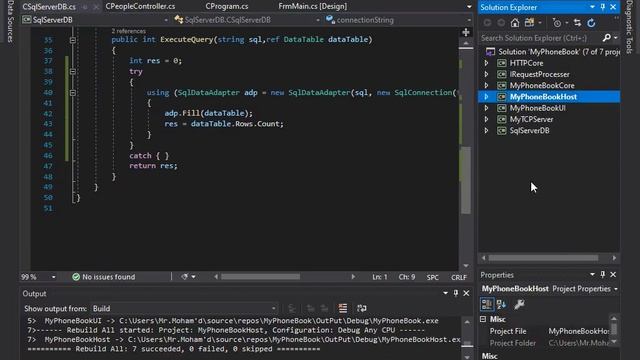Click Go to Previous Message icon in Output
Viewport: 640px width, 360px height.
(x=310, y=308)
